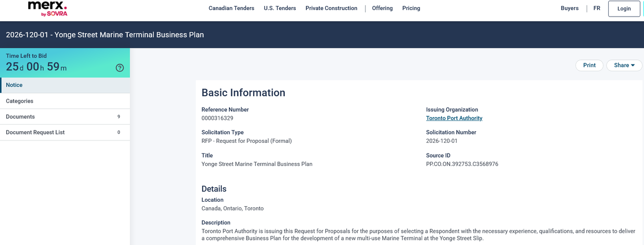The height and width of the screenshot is (245, 644).
Task: Switch language to FR
Action: pos(597,9)
